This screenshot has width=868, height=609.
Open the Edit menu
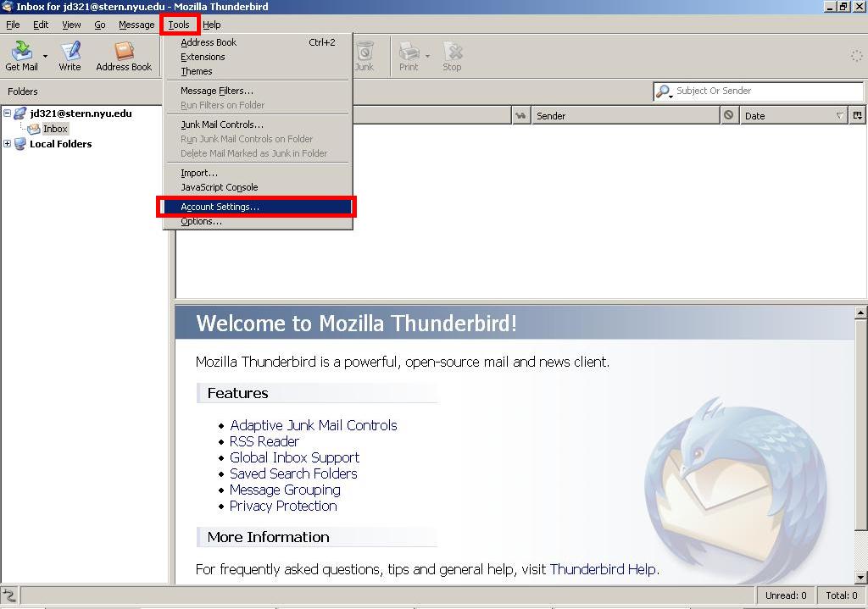click(x=41, y=25)
